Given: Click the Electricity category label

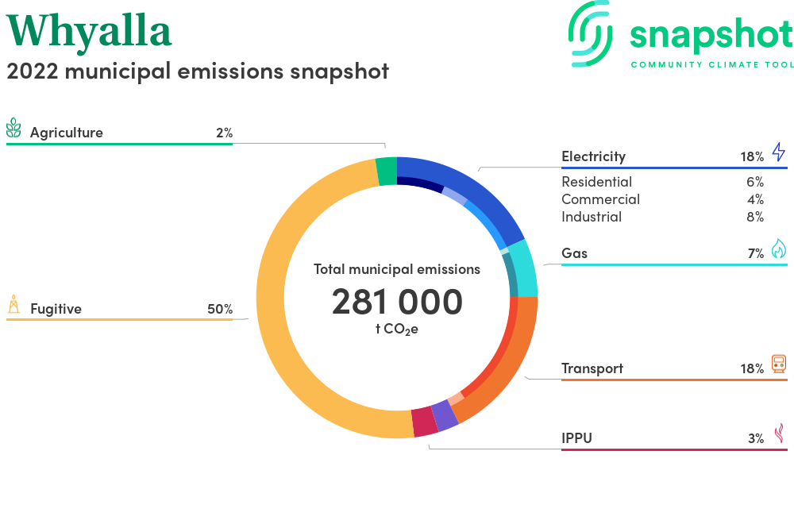Looking at the screenshot, I should (593, 156).
